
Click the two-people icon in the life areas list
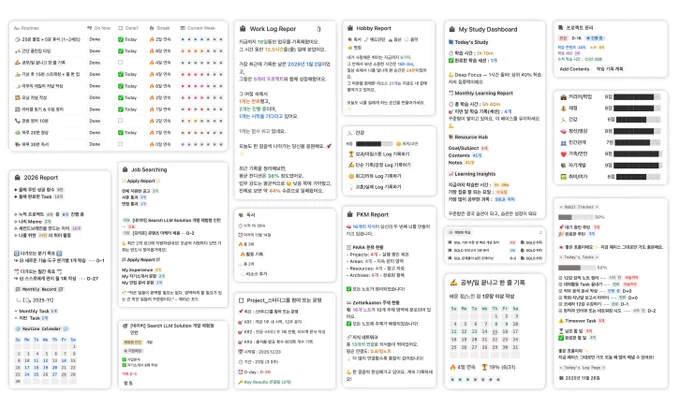pyautogui.click(x=563, y=143)
